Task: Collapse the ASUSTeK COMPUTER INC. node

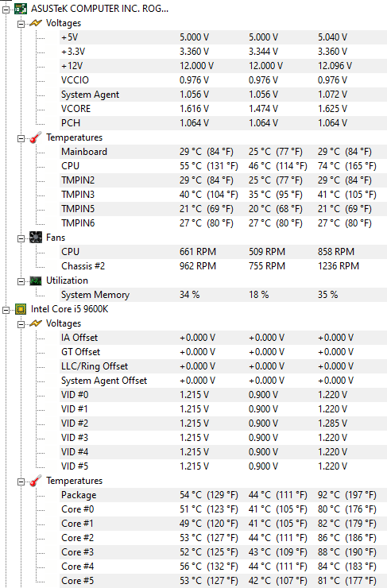Action: [6, 10]
